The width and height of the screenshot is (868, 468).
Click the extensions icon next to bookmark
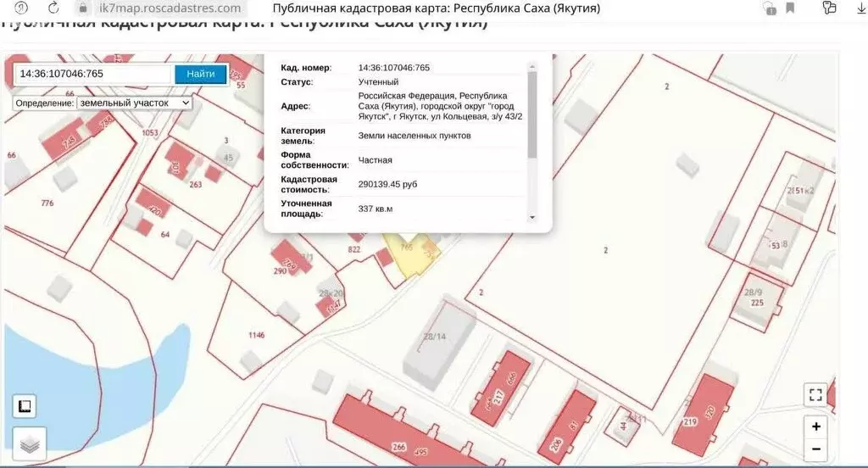(x=769, y=8)
